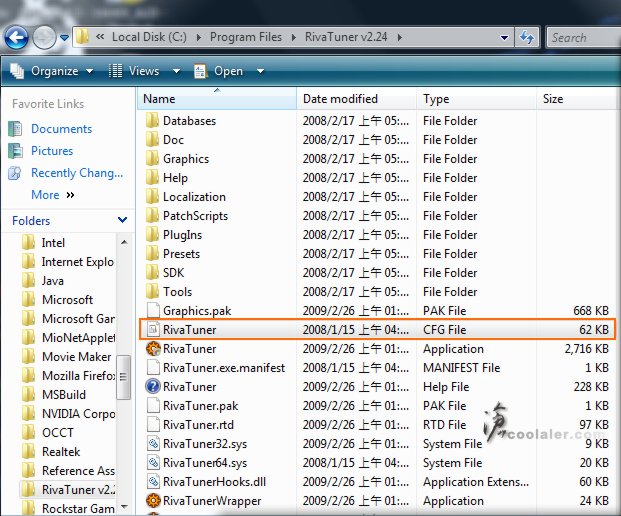The image size is (621, 516).
Task: Click Program Files in breadcrumb path
Action: click(x=246, y=37)
